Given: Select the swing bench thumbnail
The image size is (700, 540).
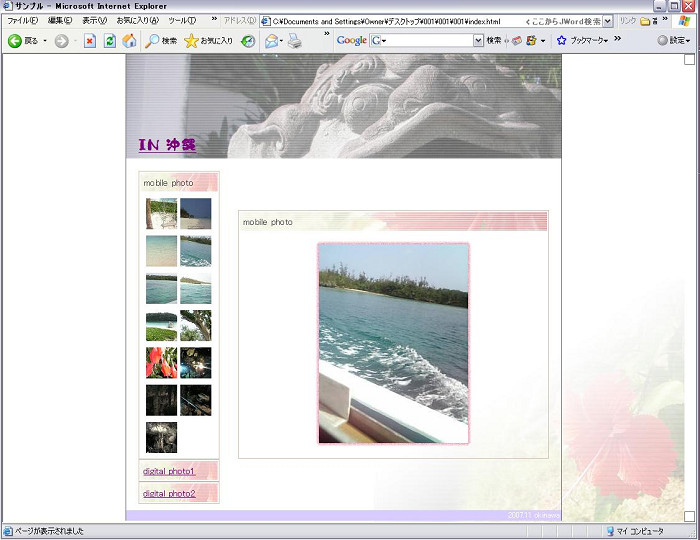Looking at the screenshot, I should coord(162,214).
